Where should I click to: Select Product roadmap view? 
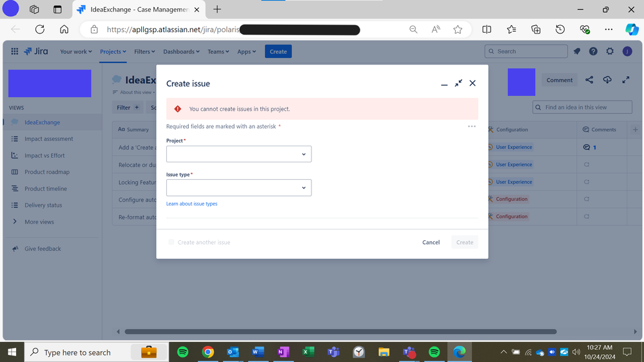coord(47,172)
